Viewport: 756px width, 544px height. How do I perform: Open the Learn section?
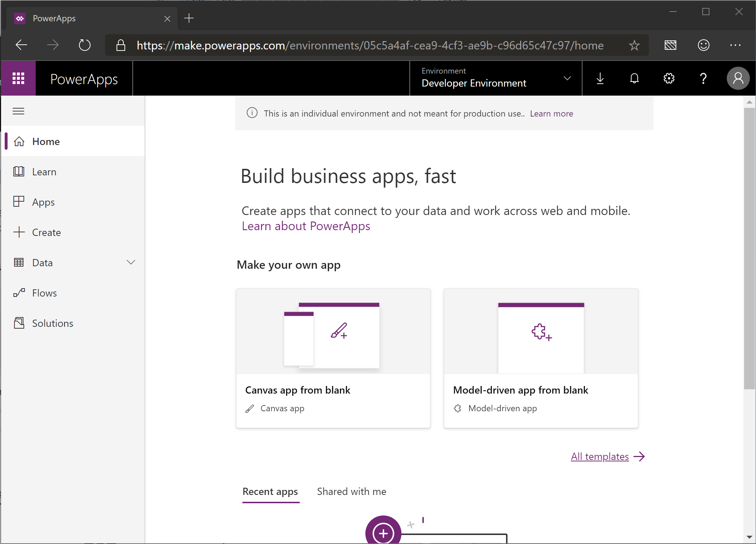click(x=44, y=172)
